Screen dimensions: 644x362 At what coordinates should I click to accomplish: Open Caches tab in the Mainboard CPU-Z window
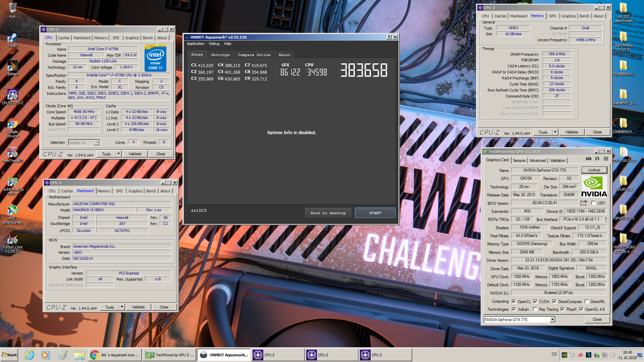[x=67, y=191]
